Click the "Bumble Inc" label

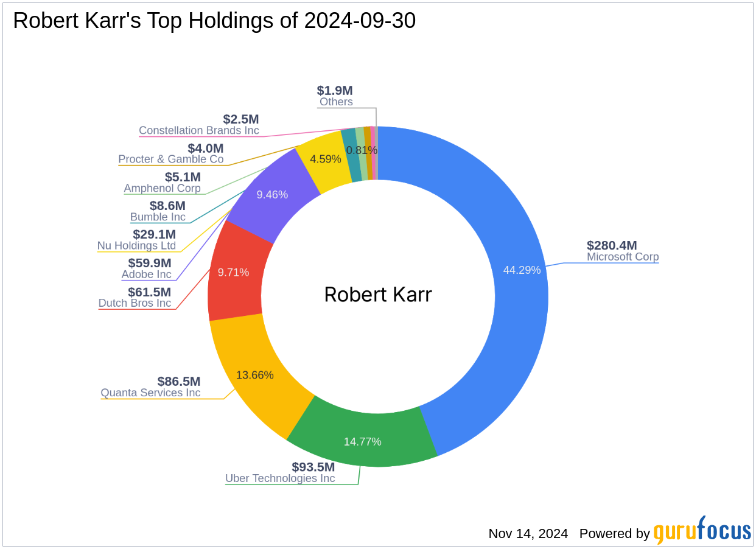point(158,217)
